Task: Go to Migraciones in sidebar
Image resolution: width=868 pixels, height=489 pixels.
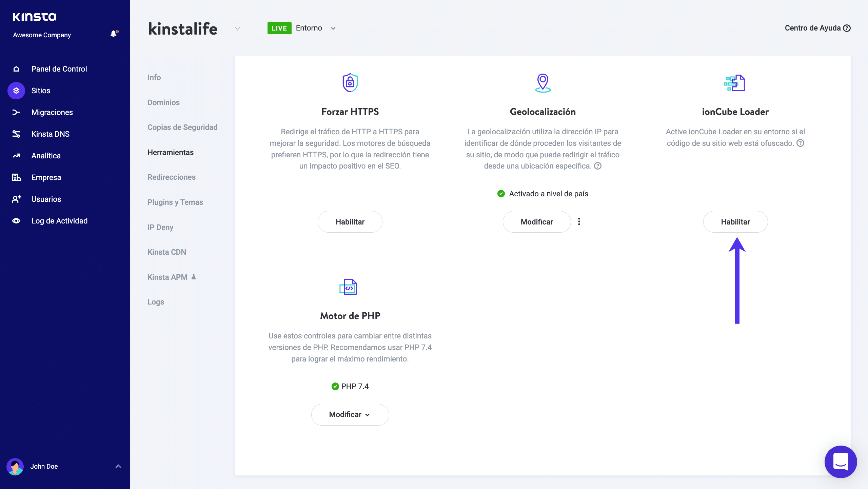Action: (x=52, y=112)
